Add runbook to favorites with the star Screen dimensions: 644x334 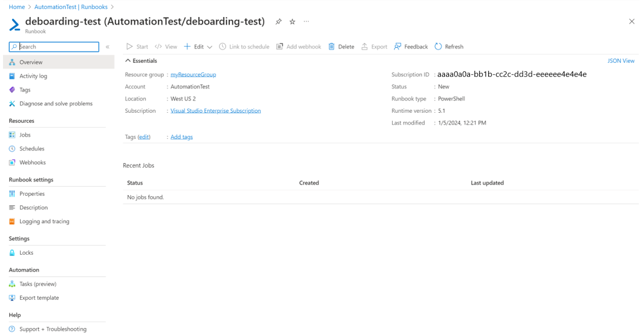pyautogui.click(x=292, y=22)
